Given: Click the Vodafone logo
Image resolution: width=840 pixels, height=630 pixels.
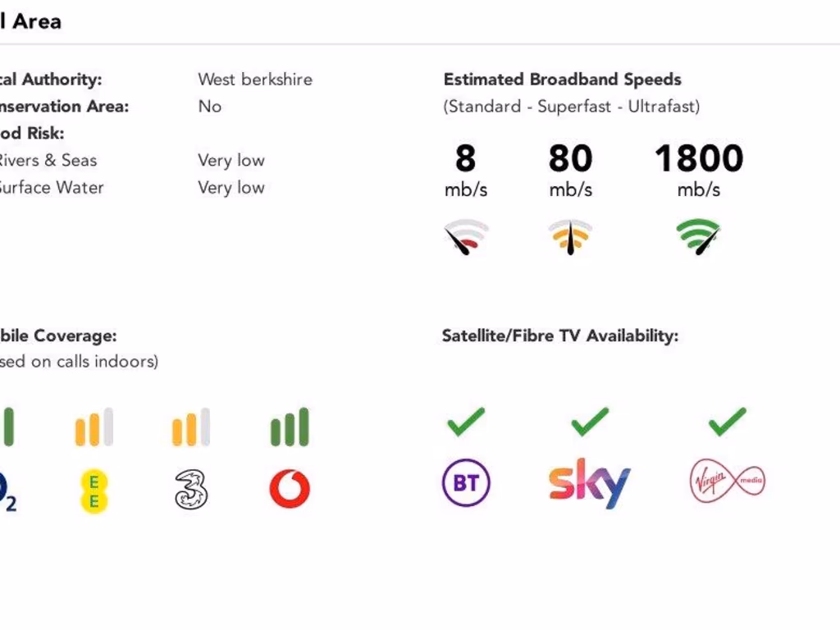Looking at the screenshot, I should coord(290,489).
